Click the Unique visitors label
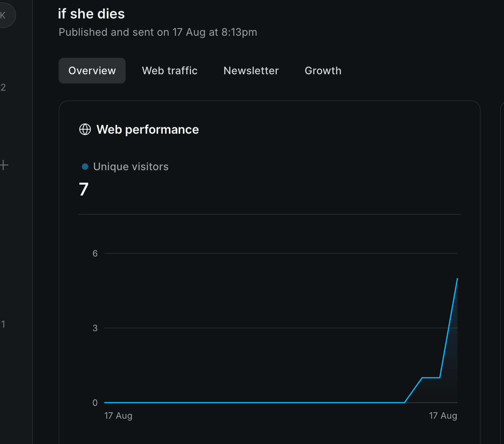The height and width of the screenshot is (444, 504). point(131,167)
